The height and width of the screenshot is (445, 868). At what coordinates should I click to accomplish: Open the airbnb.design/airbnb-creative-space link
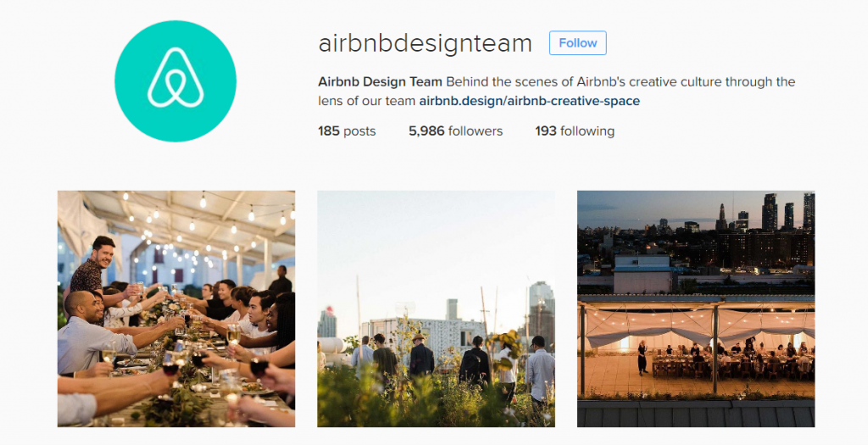[x=529, y=101]
